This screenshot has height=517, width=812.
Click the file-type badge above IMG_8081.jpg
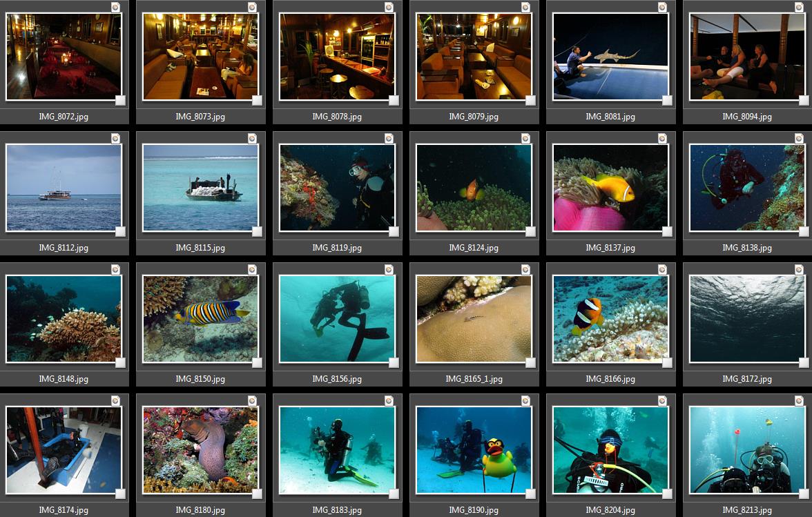tap(662, 7)
